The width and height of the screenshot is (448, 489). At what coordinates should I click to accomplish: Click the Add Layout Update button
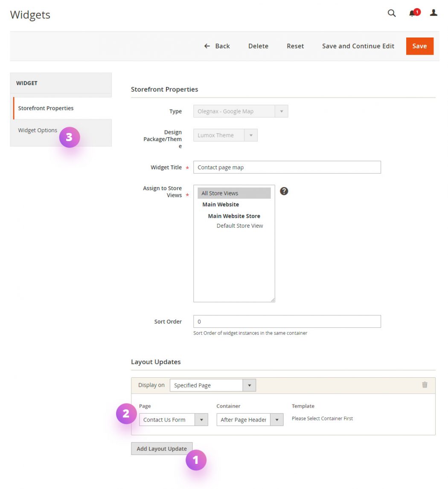161,448
